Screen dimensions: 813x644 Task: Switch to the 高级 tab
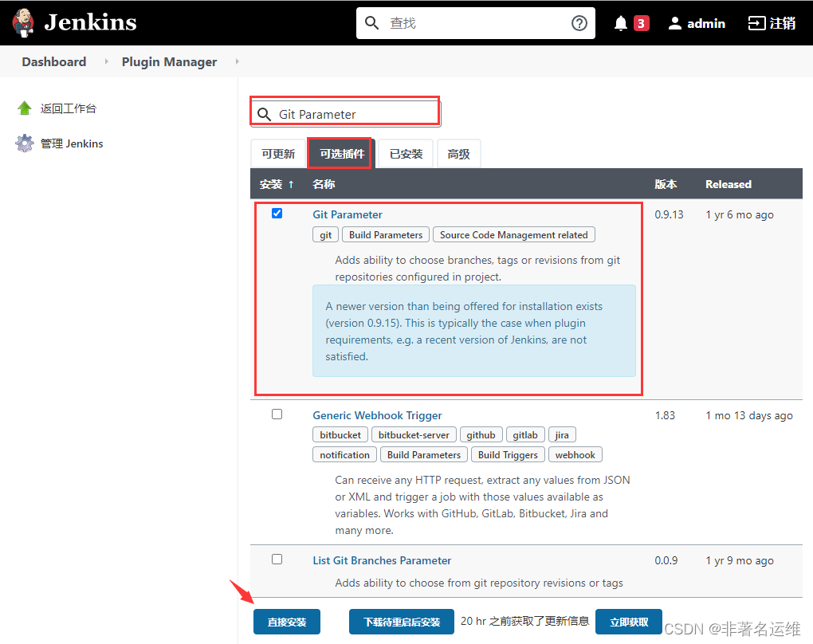point(458,154)
